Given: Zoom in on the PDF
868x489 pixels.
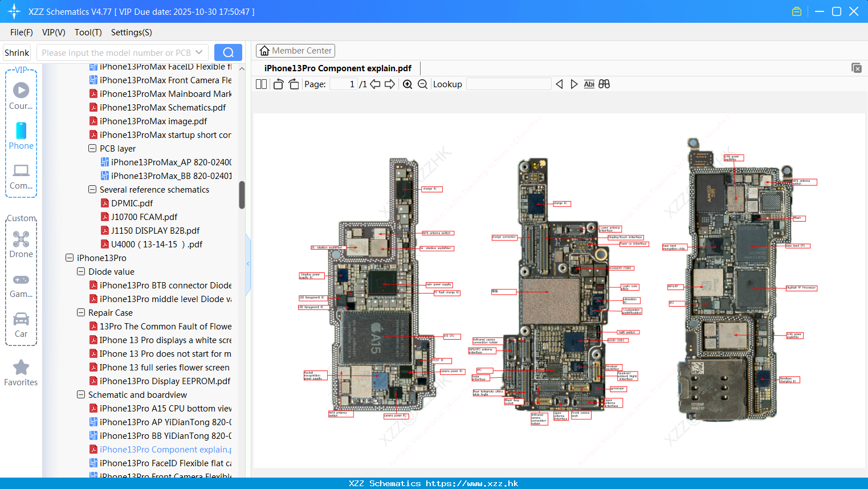Looking at the screenshot, I should point(407,84).
